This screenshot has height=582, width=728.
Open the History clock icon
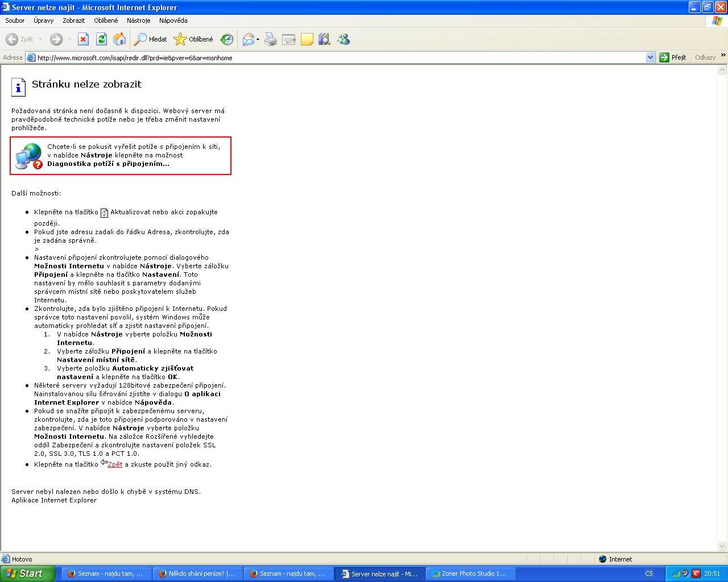[227, 39]
